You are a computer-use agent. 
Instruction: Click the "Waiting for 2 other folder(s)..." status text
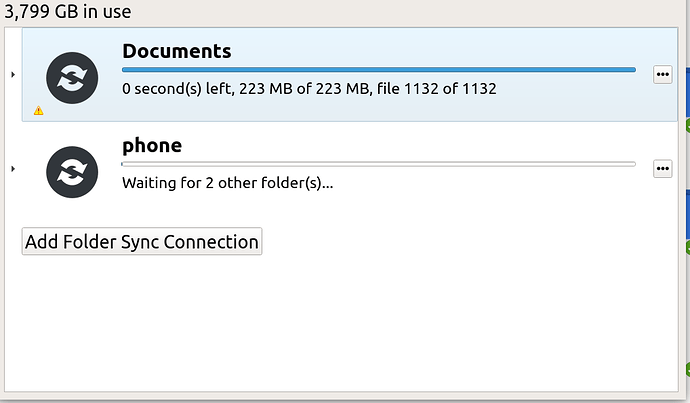(x=228, y=183)
